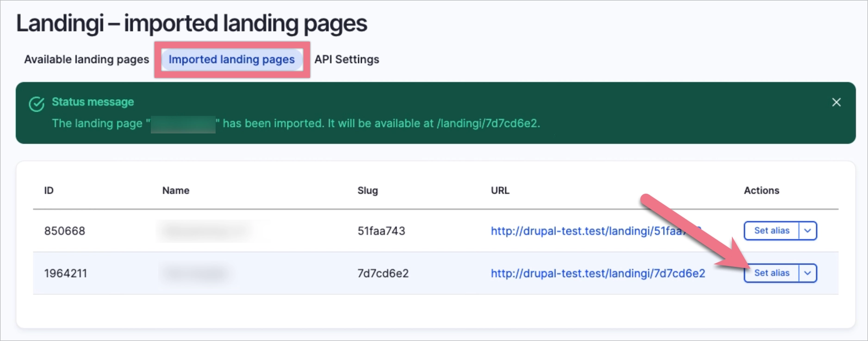868x341 pixels.
Task: Select slug cell 51faa743
Action: pos(381,231)
